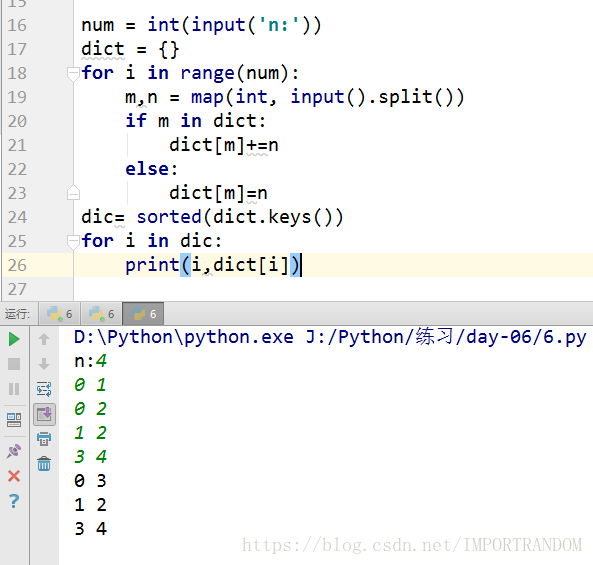Image resolution: width=593 pixels, height=565 pixels.
Task: Click the console path "D:\Python\python.exe" line
Action: click(x=330, y=337)
